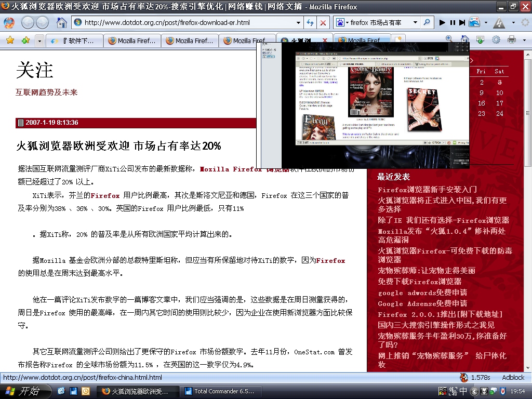Open sidebar link 'Firefox浏览器新手安装入门'
The height and width of the screenshot is (399, 532).
coord(427,190)
